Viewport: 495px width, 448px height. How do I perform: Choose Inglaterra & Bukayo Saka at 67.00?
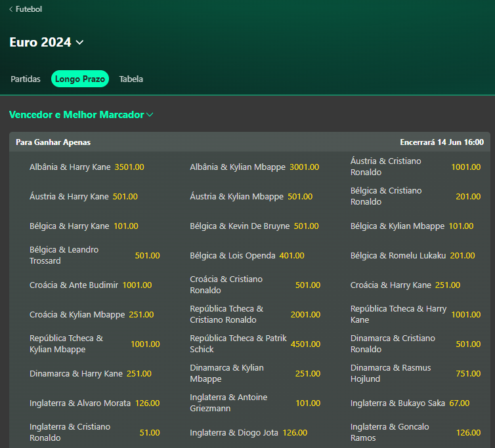pyautogui.click(x=459, y=403)
